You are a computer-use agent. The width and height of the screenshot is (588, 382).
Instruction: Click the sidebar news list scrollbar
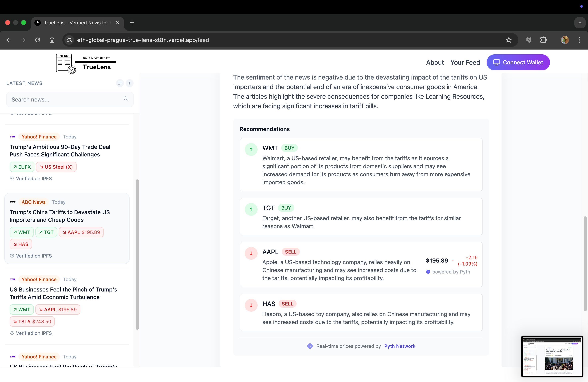pyautogui.click(x=137, y=254)
